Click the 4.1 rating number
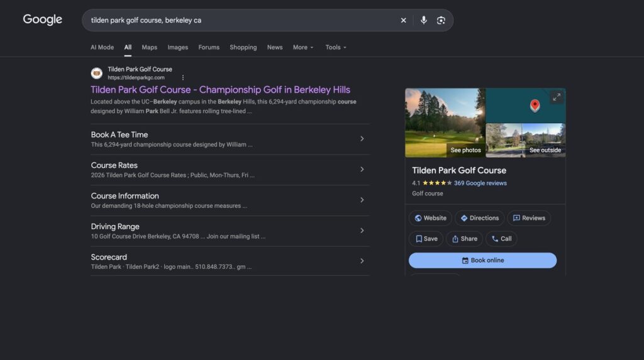 pos(416,183)
